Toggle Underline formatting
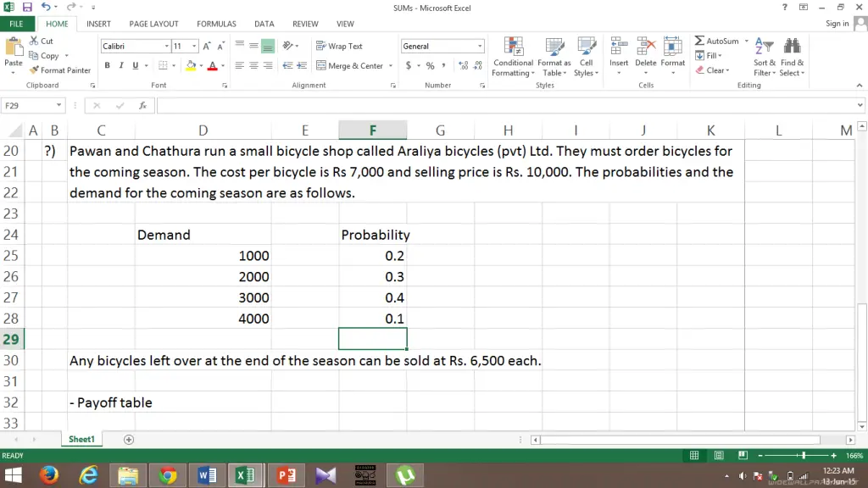868x488 pixels. [135, 65]
